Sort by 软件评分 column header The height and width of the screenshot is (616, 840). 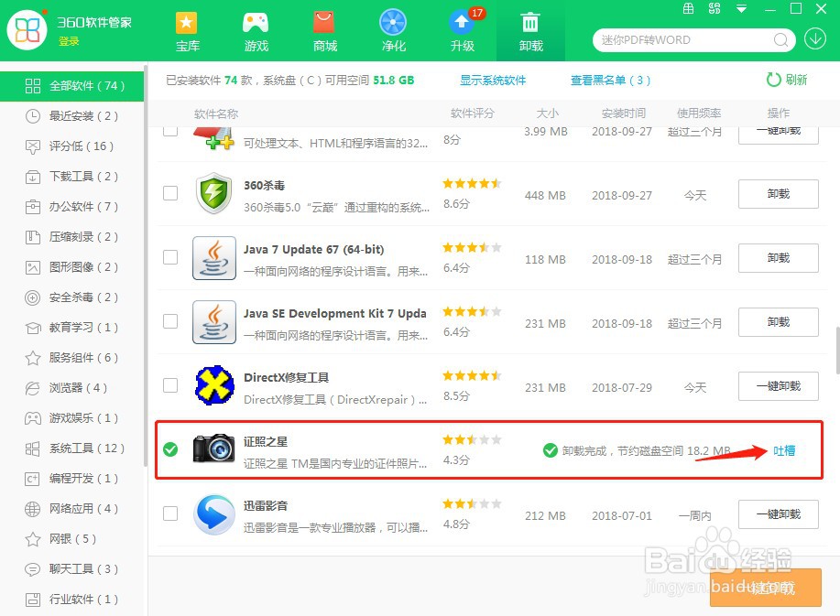click(473, 113)
